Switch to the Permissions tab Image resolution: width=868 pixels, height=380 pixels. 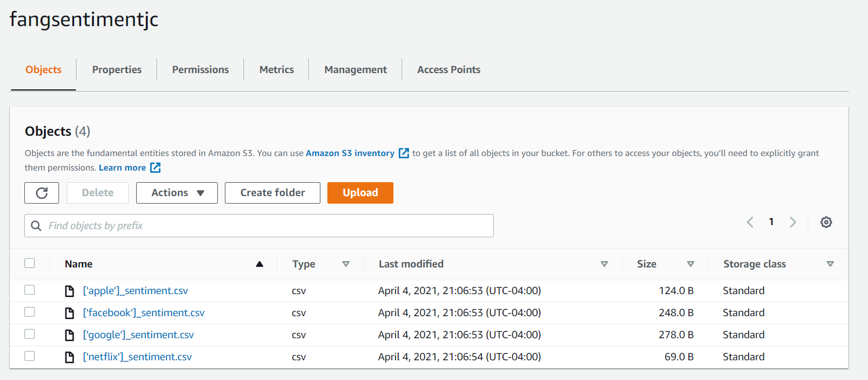(x=200, y=70)
